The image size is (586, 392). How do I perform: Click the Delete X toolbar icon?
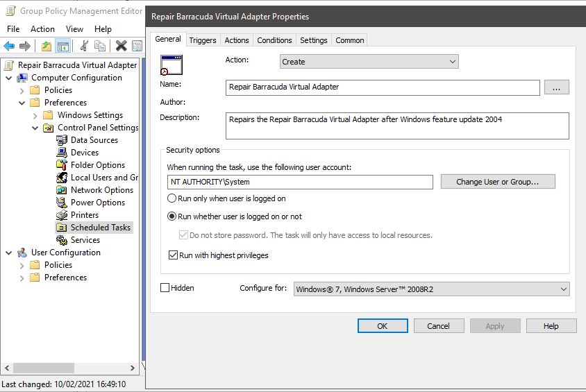121,46
